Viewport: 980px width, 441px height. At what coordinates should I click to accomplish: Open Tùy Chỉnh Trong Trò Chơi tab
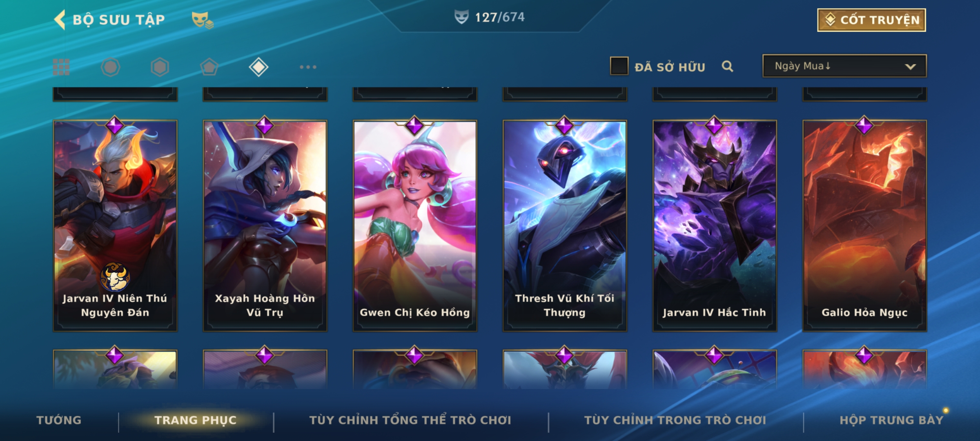point(675,420)
